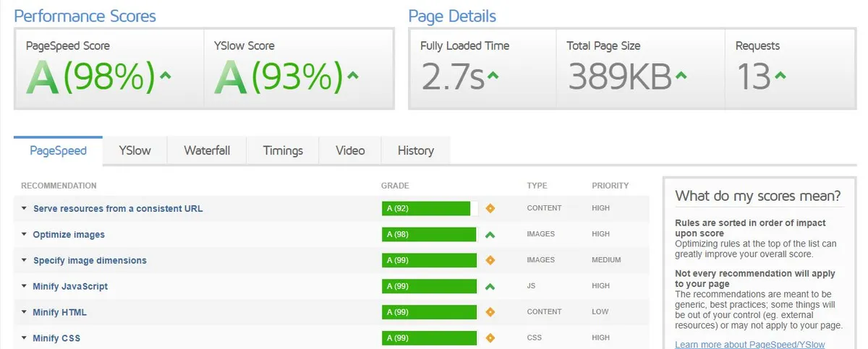Image resolution: width=868 pixels, height=349 pixels.
Task: Click the A (98) grade bar
Action: tap(430, 235)
